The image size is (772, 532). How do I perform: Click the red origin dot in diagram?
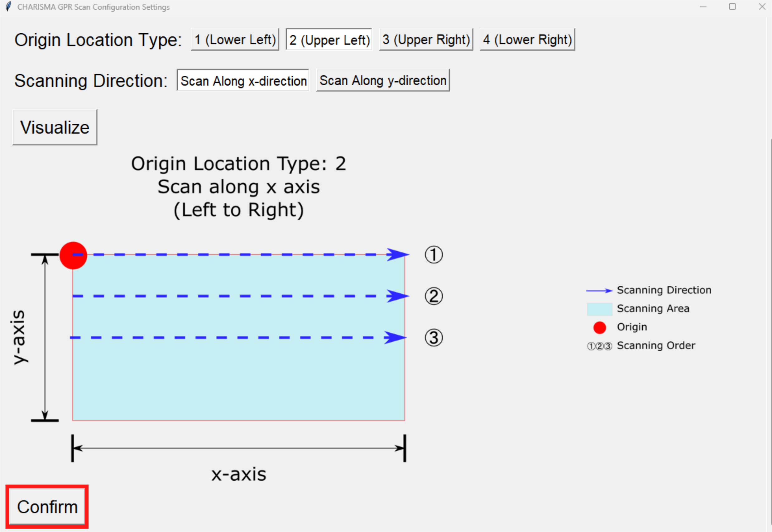click(x=73, y=255)
